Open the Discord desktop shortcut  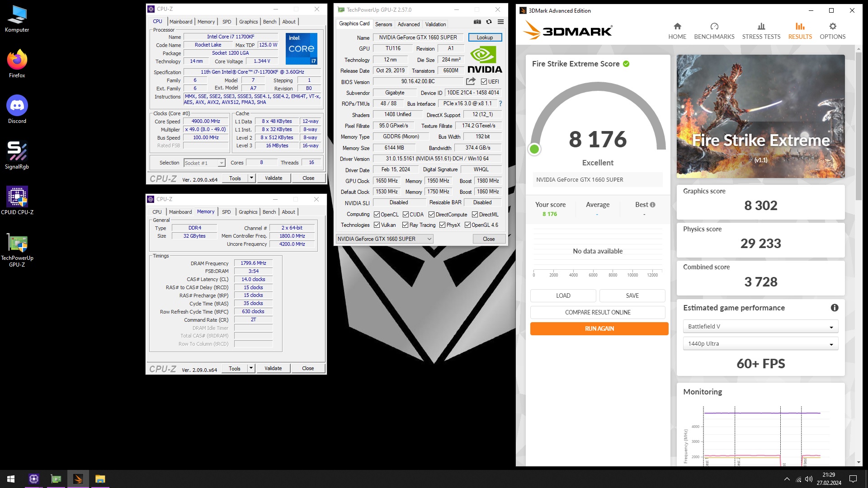pos(17,110)
